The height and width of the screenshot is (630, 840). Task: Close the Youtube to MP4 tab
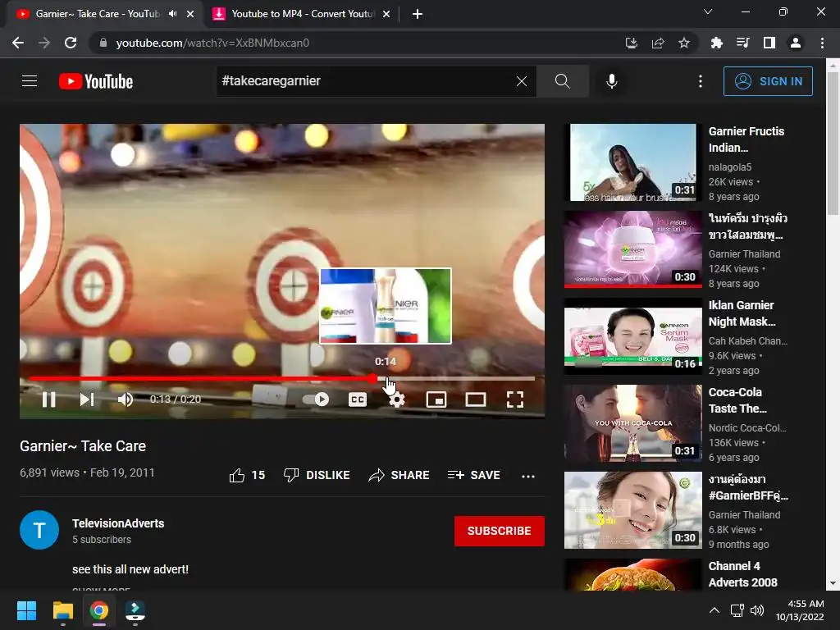tap(386, 15)
